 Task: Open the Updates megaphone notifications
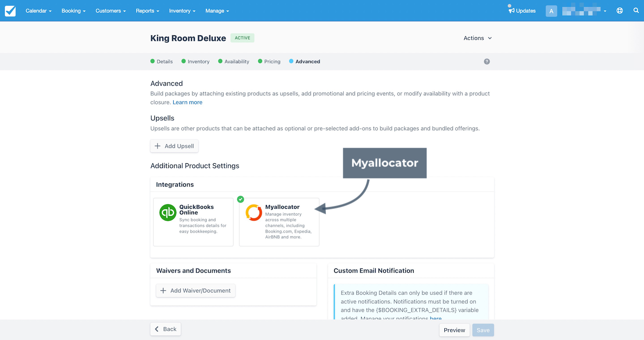click(522, 11)
